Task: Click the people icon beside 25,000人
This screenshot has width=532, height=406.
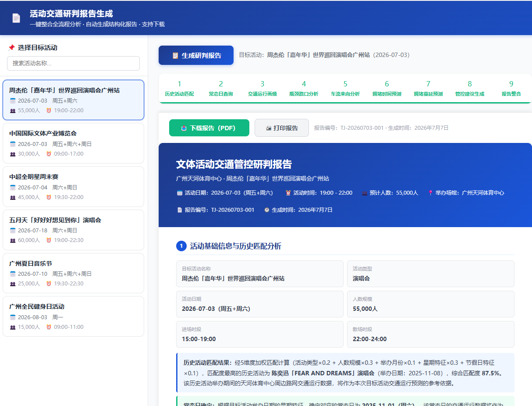Action: pos(13,284)
